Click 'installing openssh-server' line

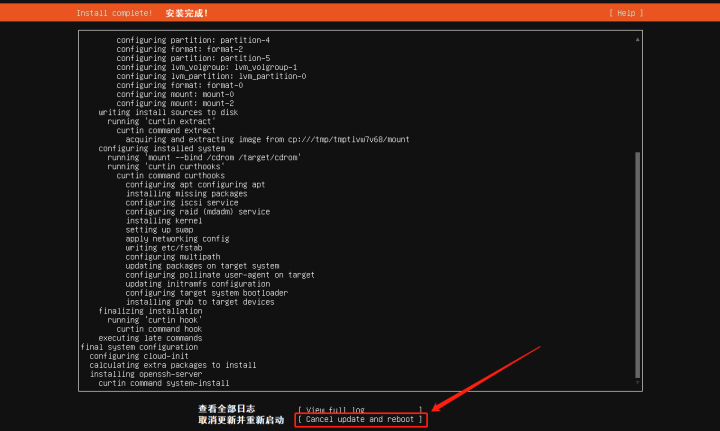146,374
